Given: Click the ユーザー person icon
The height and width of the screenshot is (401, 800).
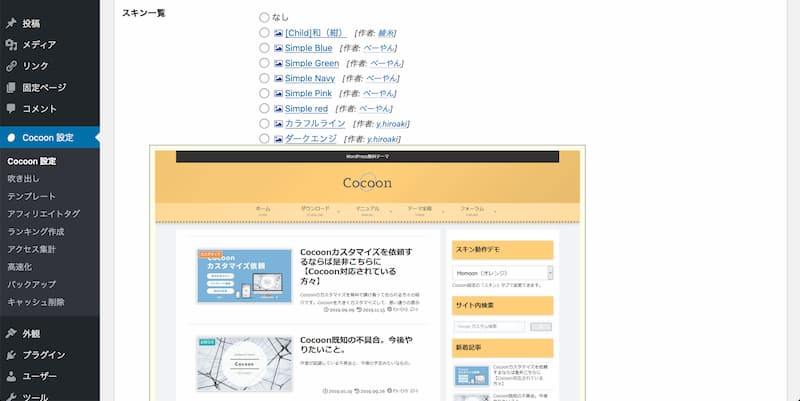Looking at the screenshot, I should click(x=11, y=376).
